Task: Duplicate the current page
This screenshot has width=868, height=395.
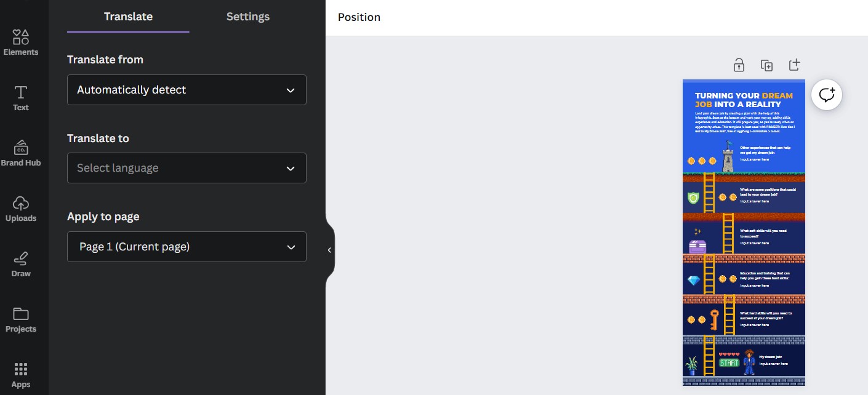Action: (766, 65)
